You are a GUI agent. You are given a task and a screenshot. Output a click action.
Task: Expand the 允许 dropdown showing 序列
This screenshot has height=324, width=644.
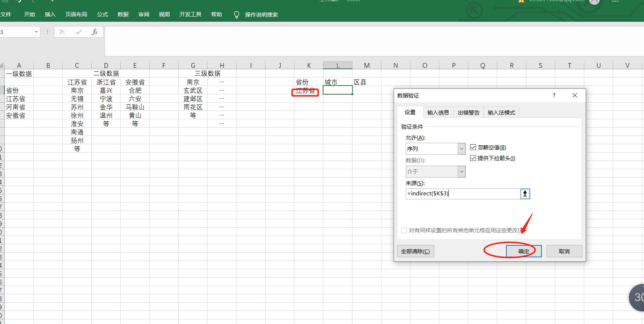[461, 149]
